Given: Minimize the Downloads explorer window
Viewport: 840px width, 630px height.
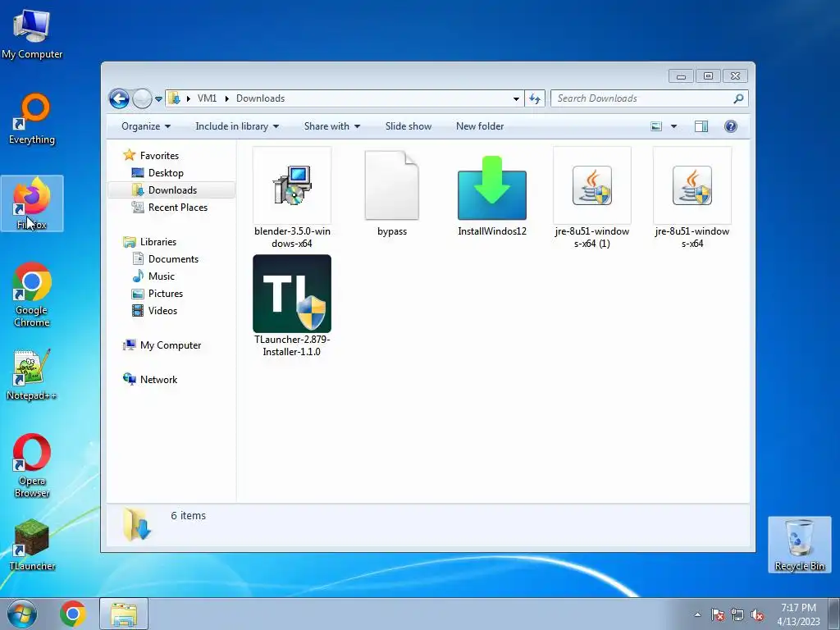Looking at the screenshot, I should pos(681,76).
